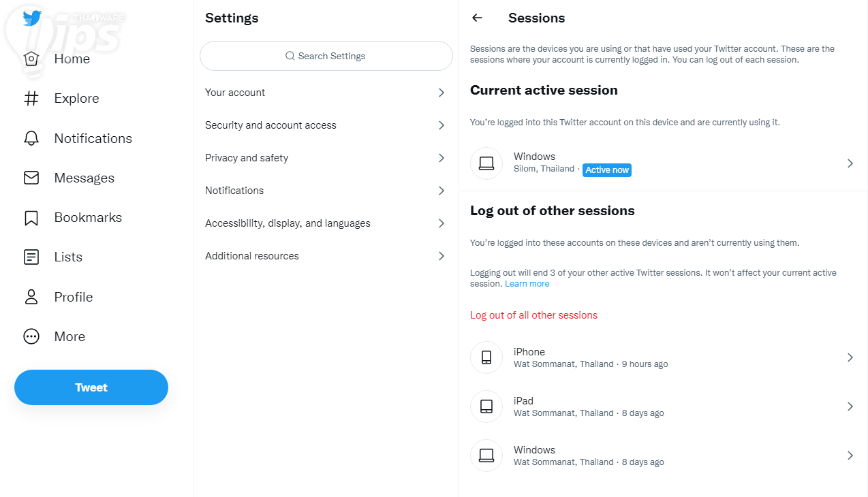Click the Profile person icon
The height and width of the screenshot is (497, 868).
coord(31,297)
